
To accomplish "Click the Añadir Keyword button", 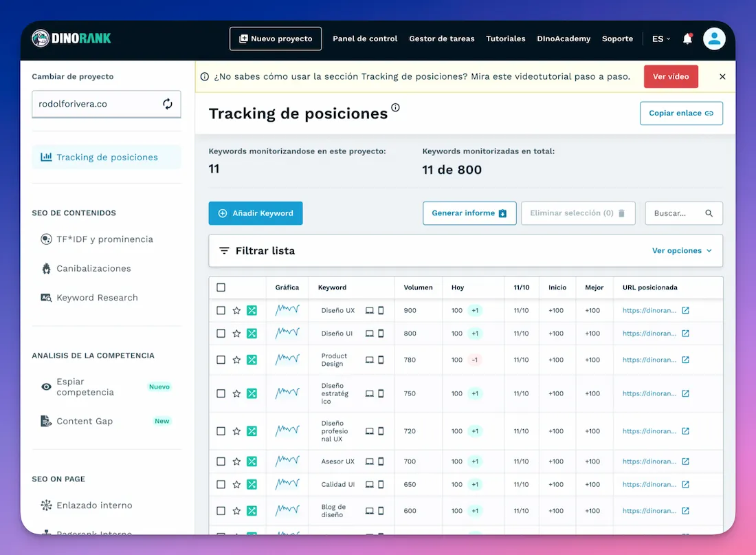I will (x=255, y=213).
